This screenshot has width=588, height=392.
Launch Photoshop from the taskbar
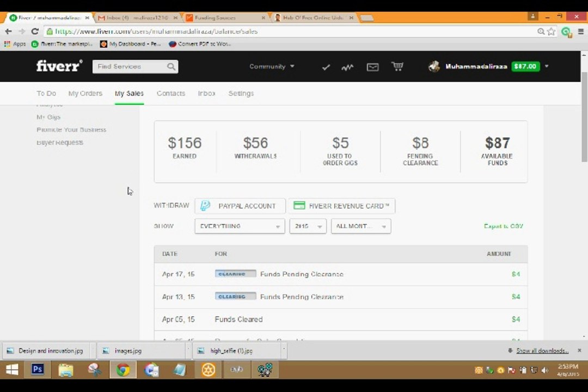coord(38,370)
